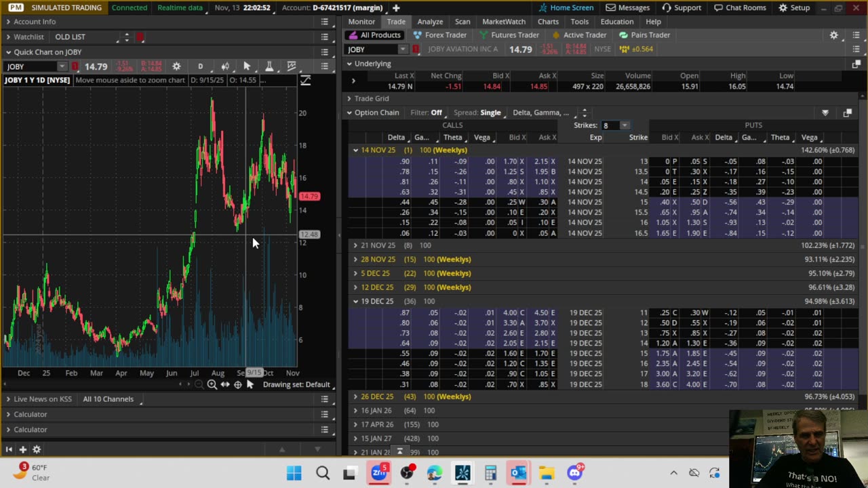Open Setup gear in the top bar

point(794,7)
